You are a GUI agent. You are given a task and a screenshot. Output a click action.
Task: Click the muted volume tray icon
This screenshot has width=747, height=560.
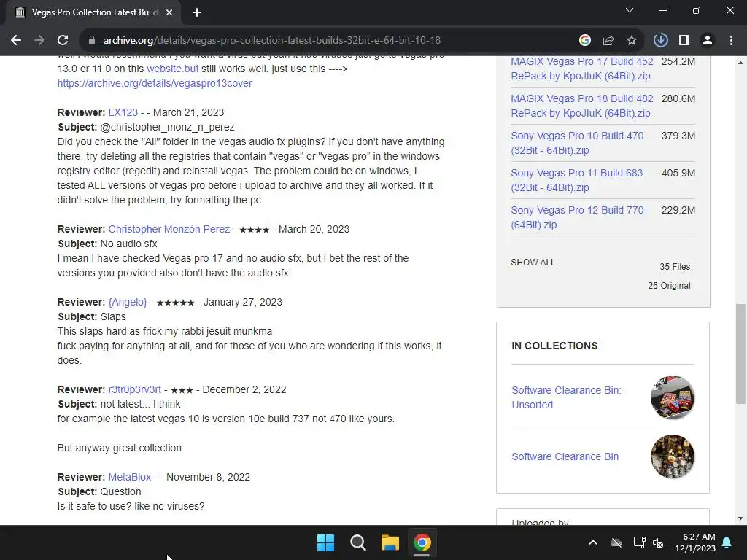coord(659,542)
